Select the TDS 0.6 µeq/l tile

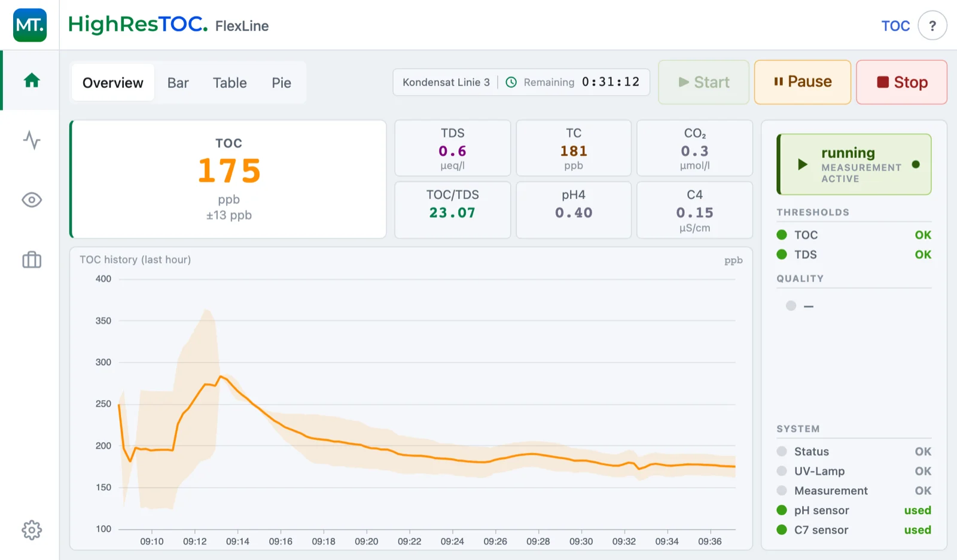tap(453, 148)
